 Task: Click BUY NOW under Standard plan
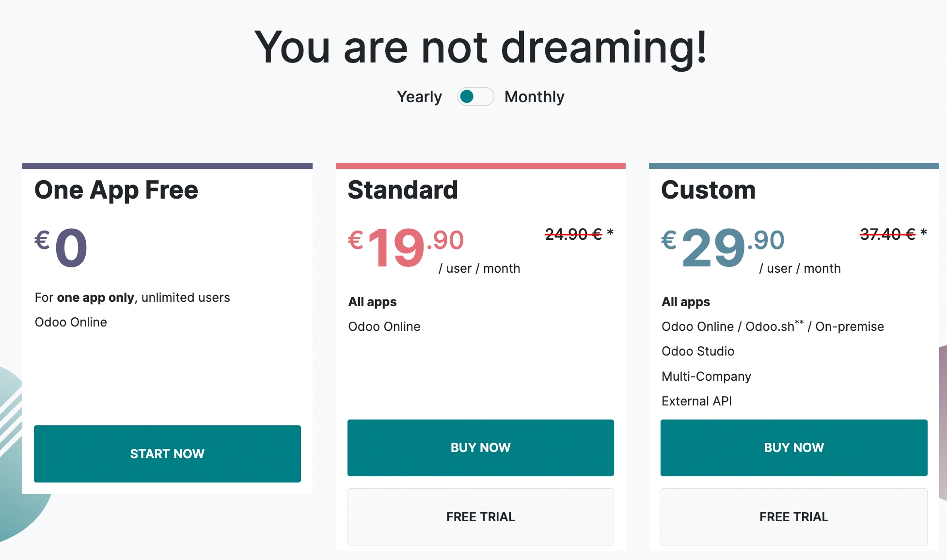coord(481,448)
